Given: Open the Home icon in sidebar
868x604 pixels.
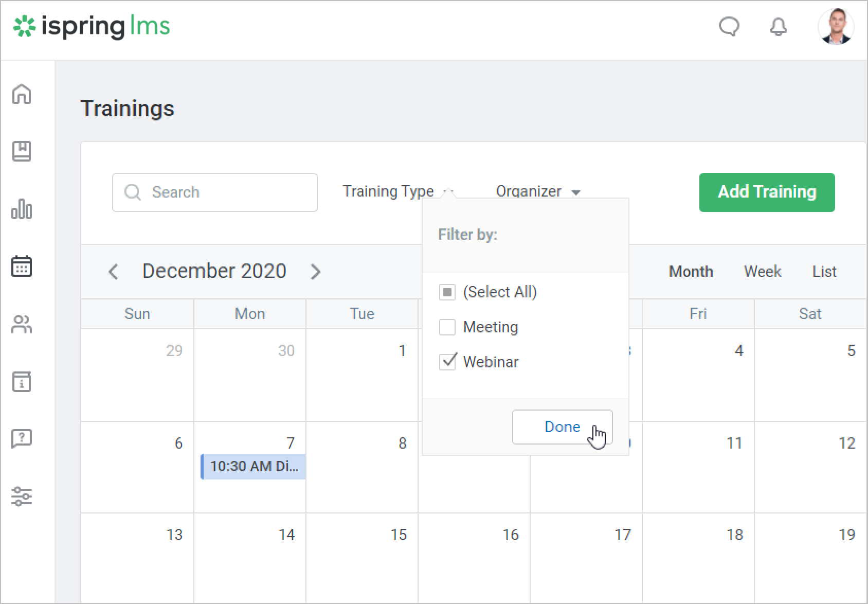Looking at the screenshot, I should [x=22, y=94].
